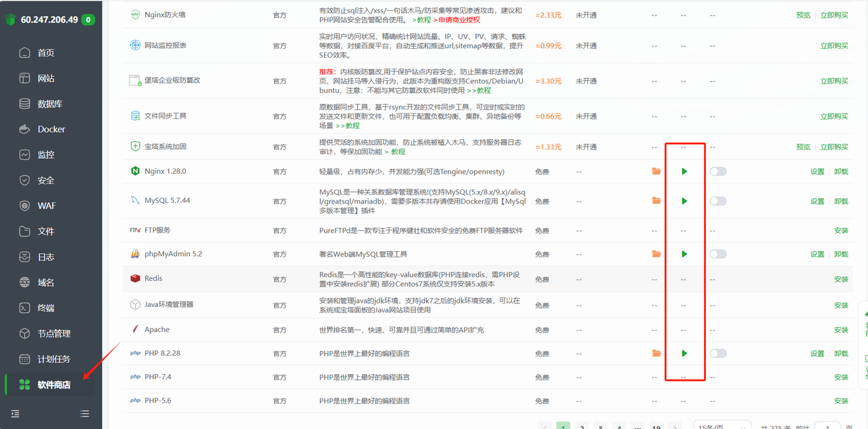Go to the next page with the right arrow

(x=674, y=426)
